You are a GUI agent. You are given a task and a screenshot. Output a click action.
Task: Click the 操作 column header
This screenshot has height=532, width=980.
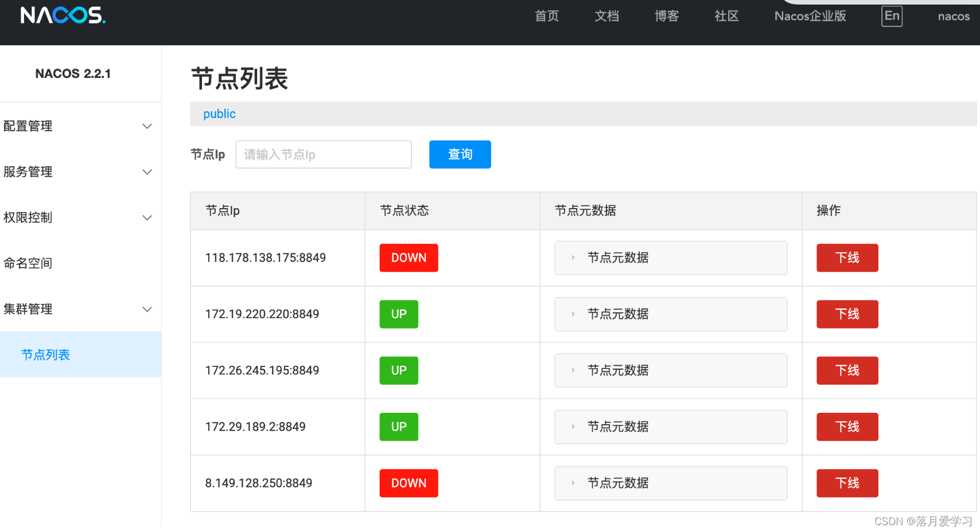click(889, 211)
